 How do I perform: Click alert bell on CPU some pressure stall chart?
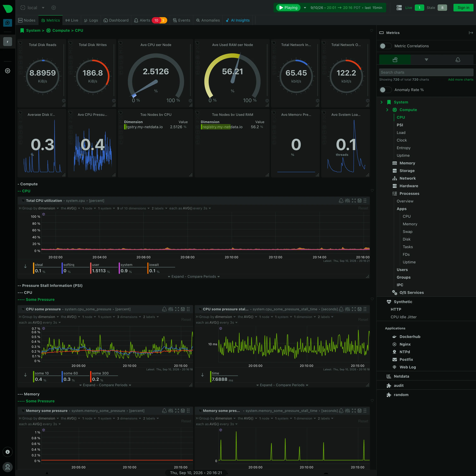pyautogui.click(x=341, y=309)
